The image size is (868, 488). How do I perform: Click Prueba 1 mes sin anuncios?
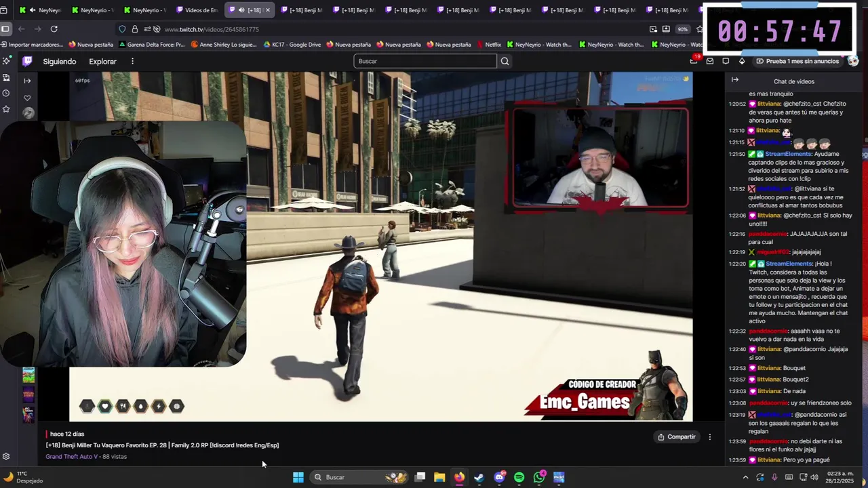tap(797, 61)
